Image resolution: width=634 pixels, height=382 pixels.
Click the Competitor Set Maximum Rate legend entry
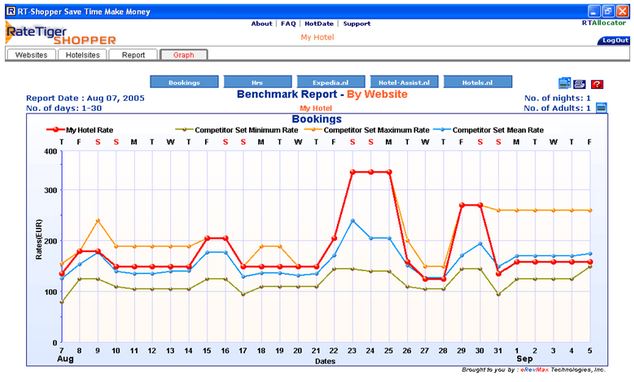point(367,130)
